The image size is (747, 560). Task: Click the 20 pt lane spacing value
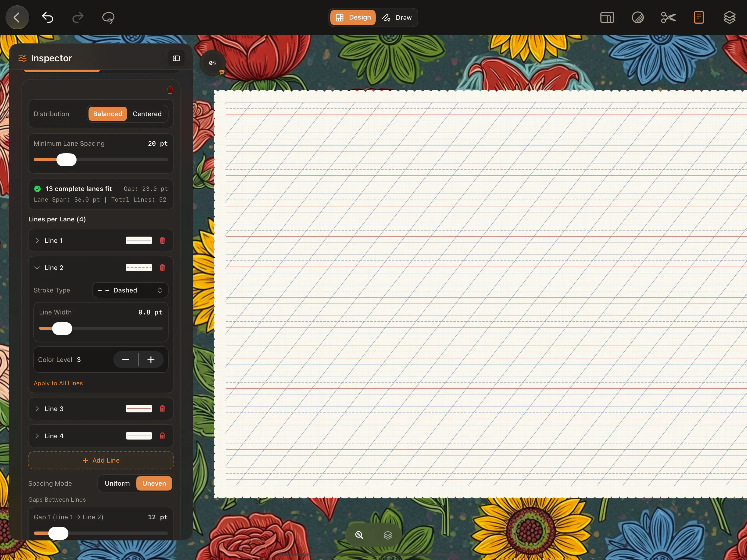(158, 144)
